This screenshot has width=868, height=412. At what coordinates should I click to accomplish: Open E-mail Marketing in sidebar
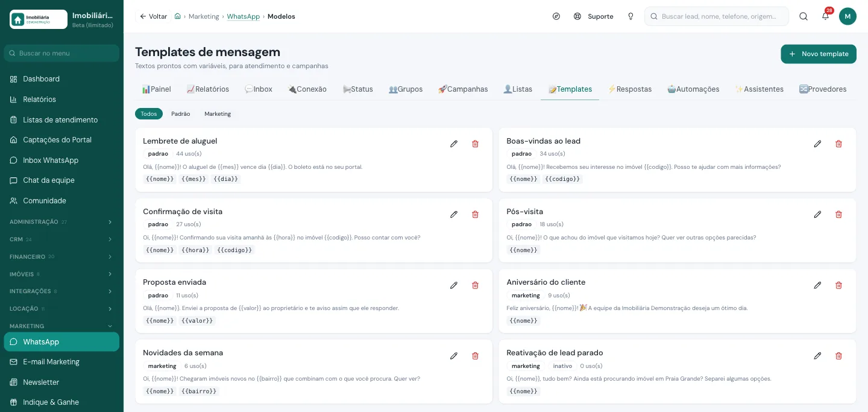tap(61, 362)
